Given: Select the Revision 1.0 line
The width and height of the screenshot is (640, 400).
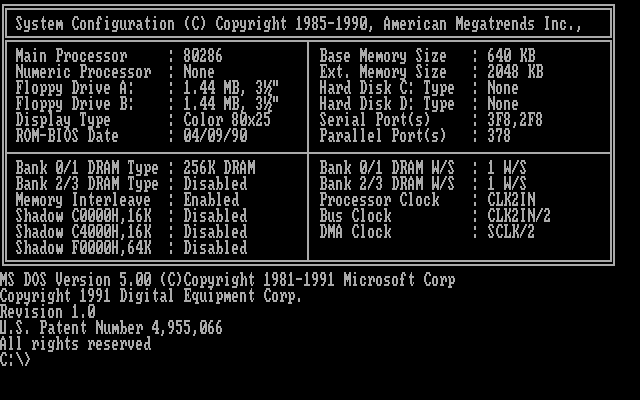Looking at the screenshot, I should pos(47,311).
